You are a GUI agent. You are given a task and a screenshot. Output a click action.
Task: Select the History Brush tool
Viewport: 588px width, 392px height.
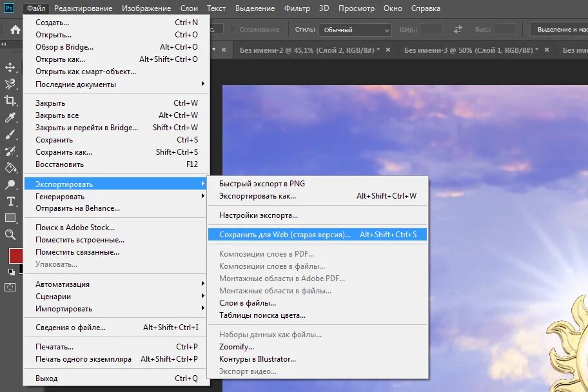(10, 151)
